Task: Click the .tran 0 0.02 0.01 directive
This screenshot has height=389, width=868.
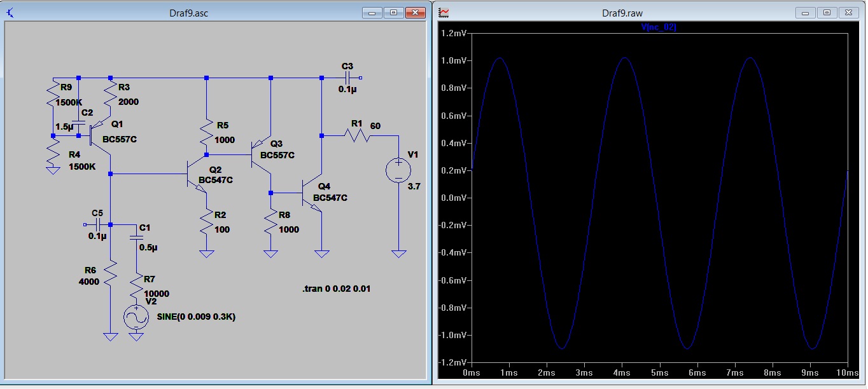Action: (x=336, y=289)
